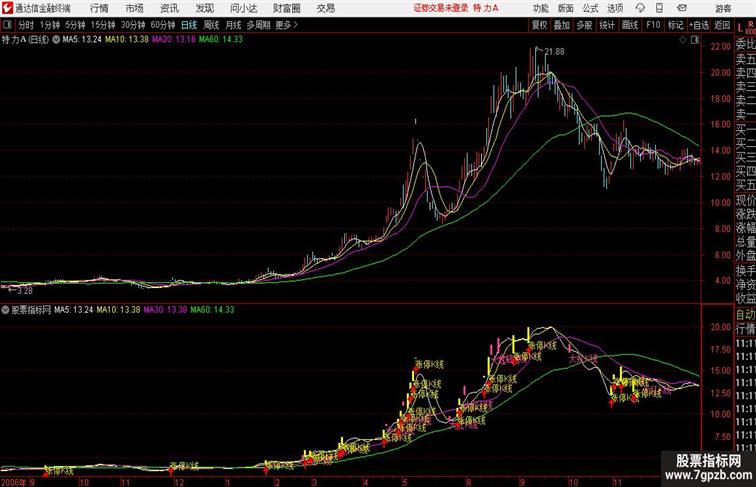Add stock via +自选 button
This screenshot has height=487, width=756.
tap(699, 25)
